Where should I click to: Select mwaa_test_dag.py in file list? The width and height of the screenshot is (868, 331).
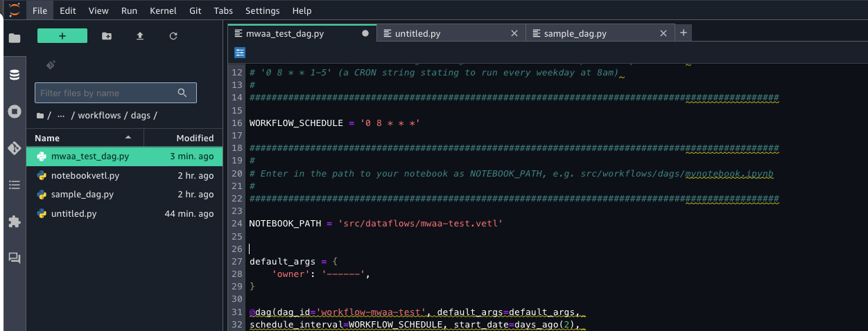click(125, 156)
